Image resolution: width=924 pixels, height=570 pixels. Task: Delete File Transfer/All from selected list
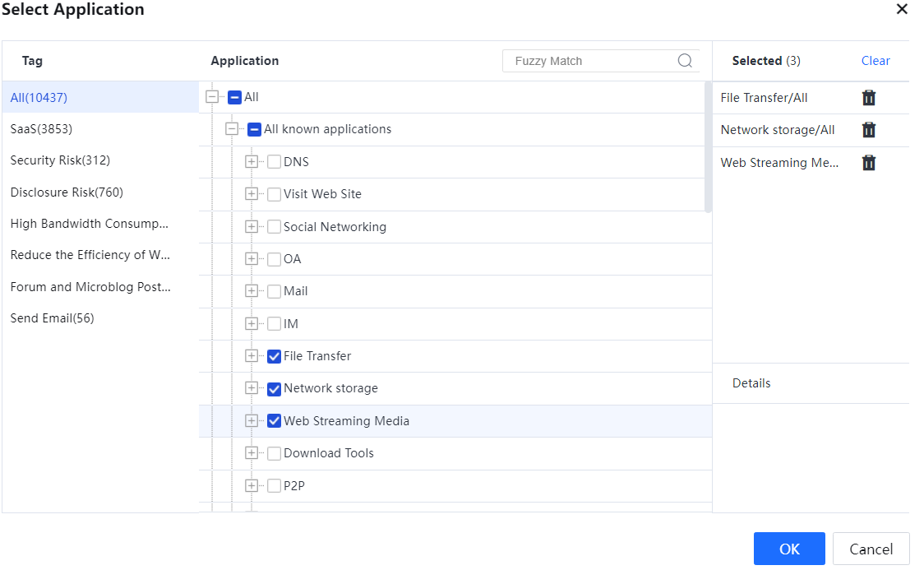(869, 98)
